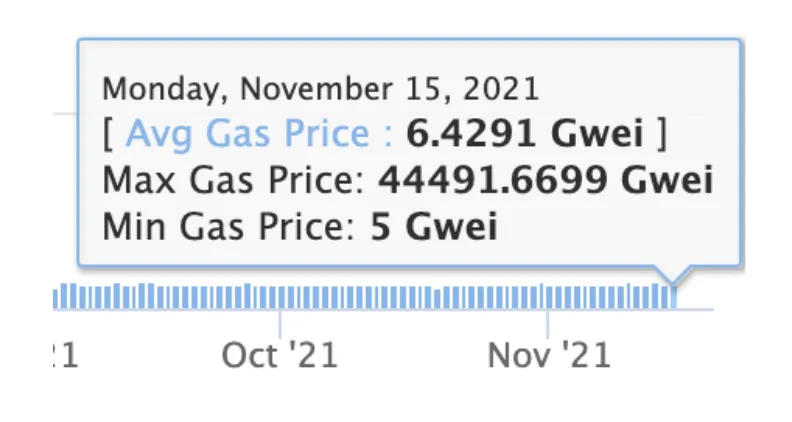This screenshot has width=792, height=422.
Task: Click the Min Gas Price label
Action: tap(229, 226)
